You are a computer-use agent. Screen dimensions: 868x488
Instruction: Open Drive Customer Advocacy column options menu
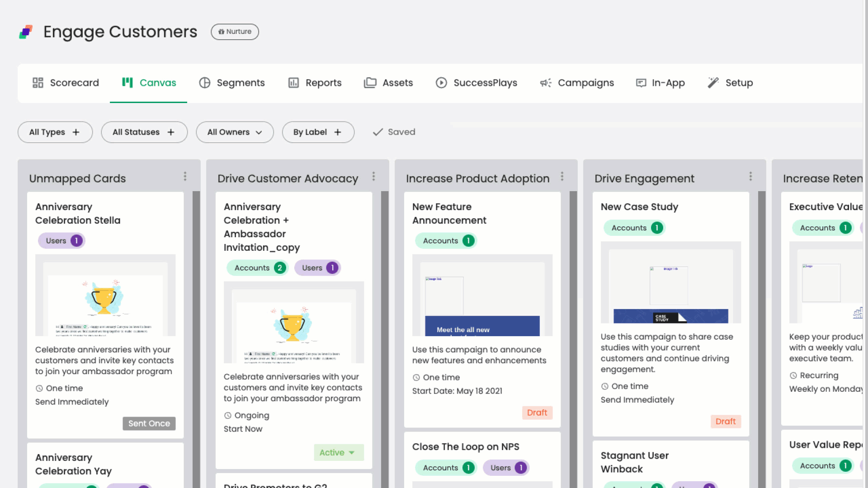point(373,176)
